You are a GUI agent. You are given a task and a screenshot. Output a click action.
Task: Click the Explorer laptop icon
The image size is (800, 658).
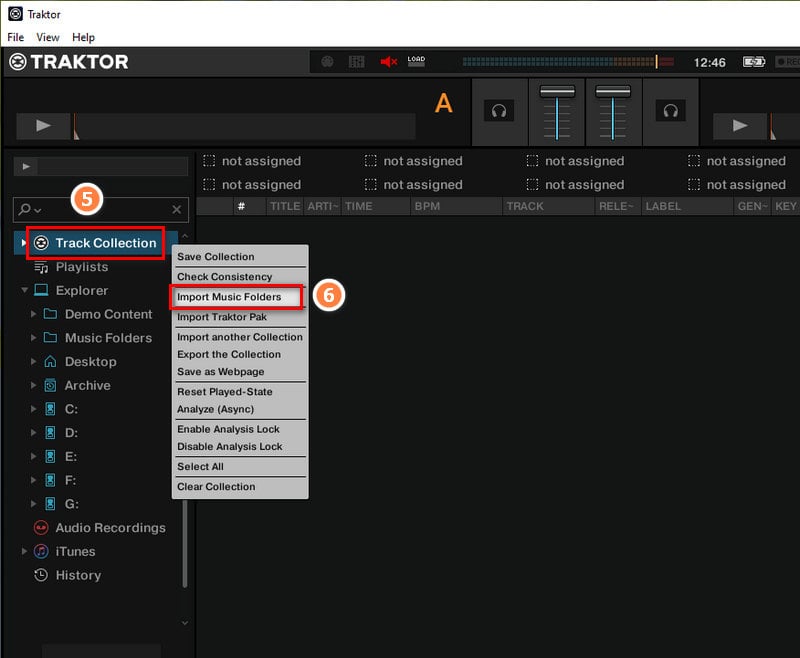[x=41, y=290]
